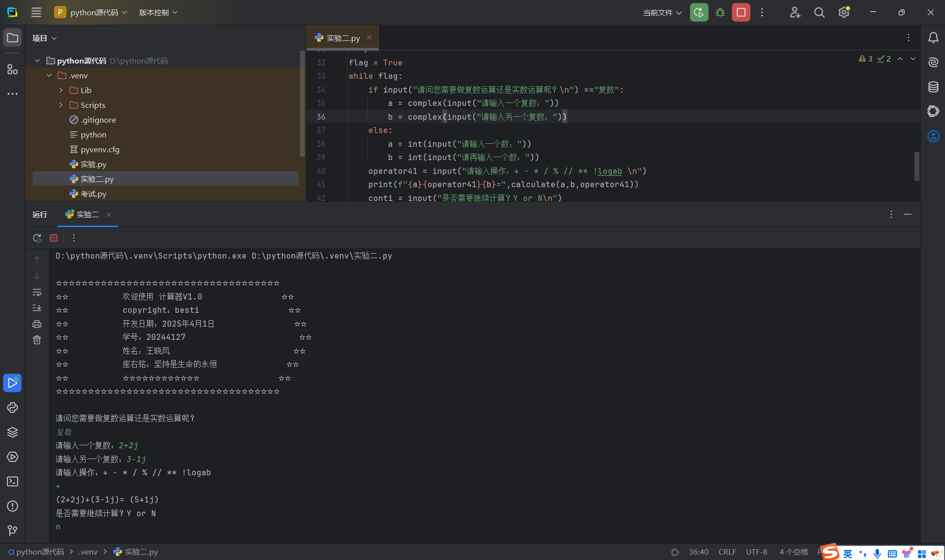Collapse the .venv folder in project tree
This screenshot has height=560, width=945.
pyautogui.click(x=49, y=75)
